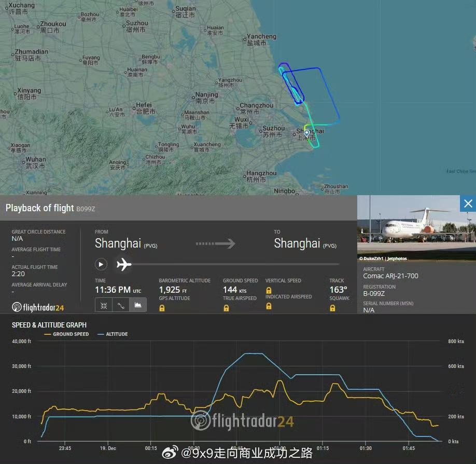The width and height of the screenshot is (476, 464).
Task: Click the 11:36 PM UTC time value
Action: coord(118,290)
